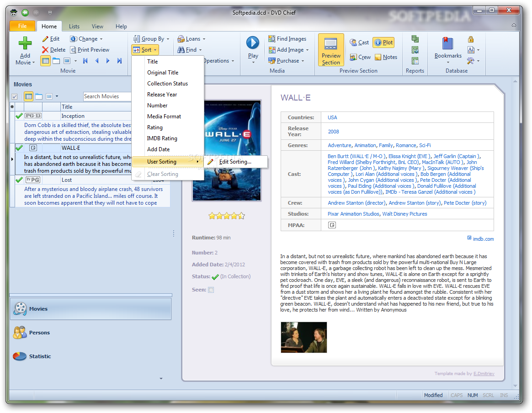The height and width of the screenshot is (413, 532).
Task: Click the Add Movie green plus icon
Action: [x=25, y=43]
